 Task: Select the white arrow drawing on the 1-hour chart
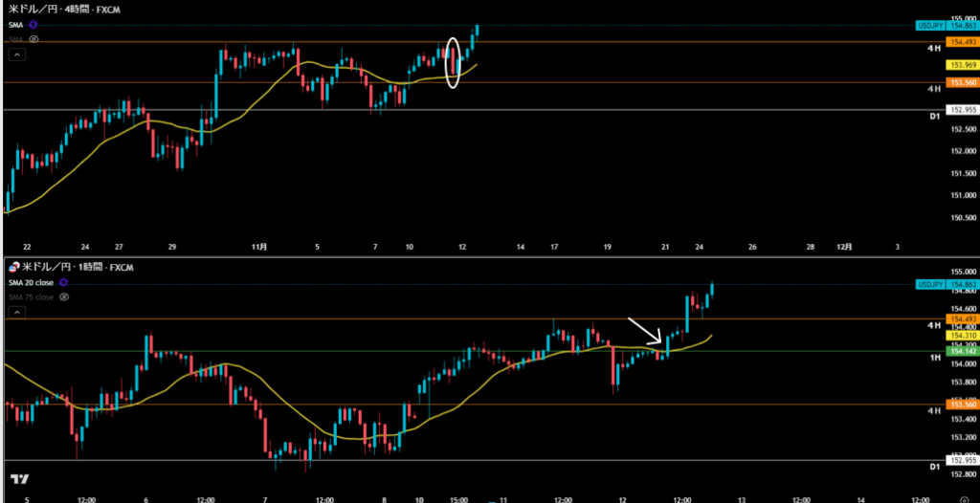click(x=645, y=330)
